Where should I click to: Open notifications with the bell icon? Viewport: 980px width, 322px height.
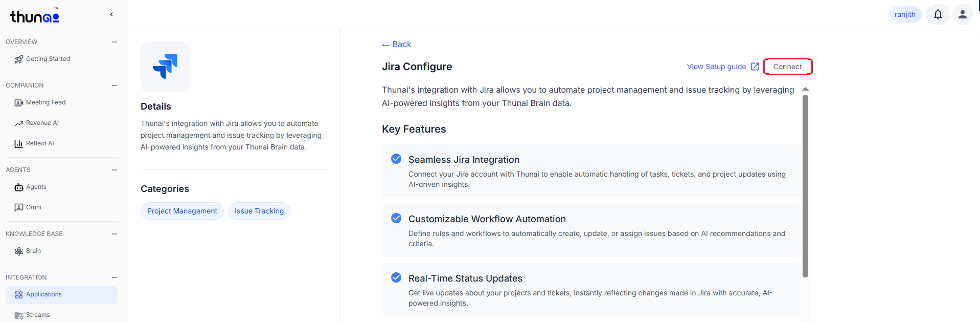point(938,14)
